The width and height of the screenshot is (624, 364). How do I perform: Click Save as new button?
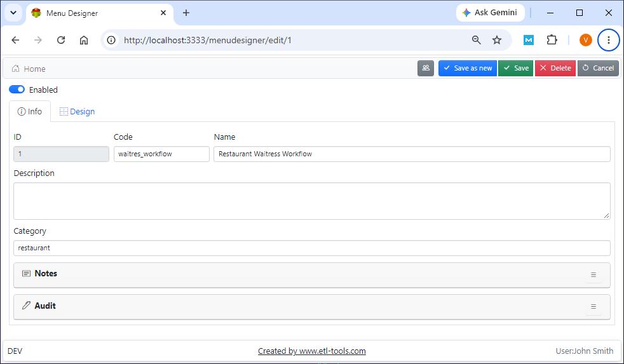coord(468,68)
